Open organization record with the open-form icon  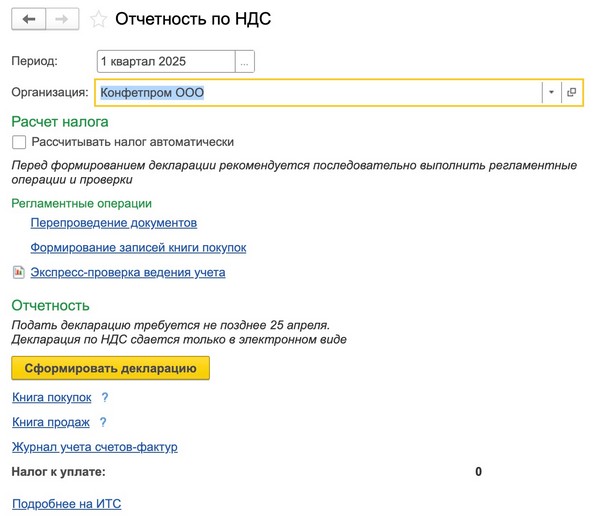point(572,92)
